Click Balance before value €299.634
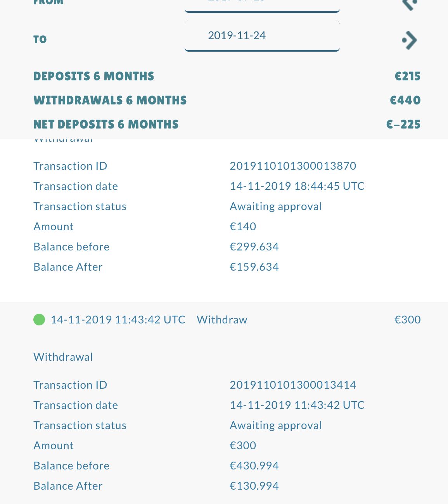Image resolution: width=448 pixels, height=504 pixels. click(254, 247)
